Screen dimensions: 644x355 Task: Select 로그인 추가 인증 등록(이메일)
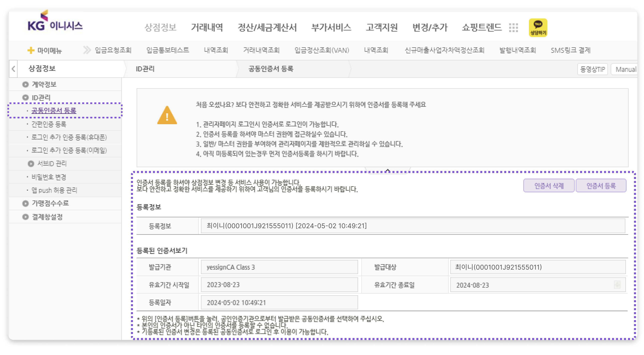69,150
